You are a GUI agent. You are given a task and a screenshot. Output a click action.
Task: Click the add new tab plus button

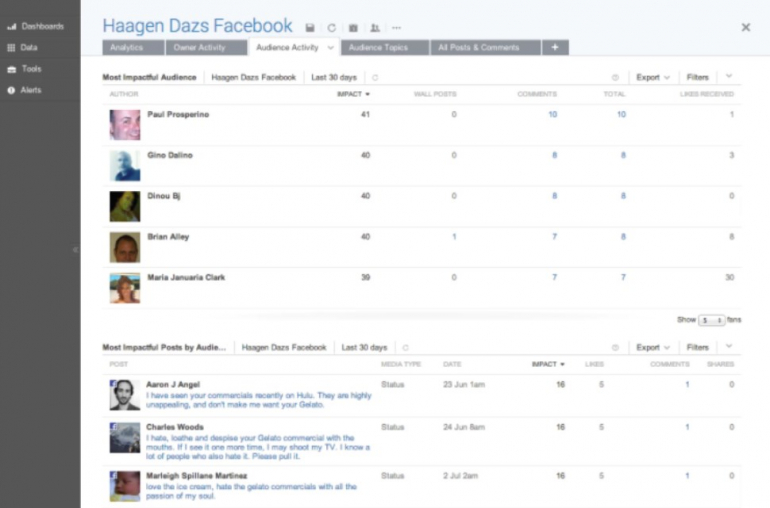click(x=555, y=47)
